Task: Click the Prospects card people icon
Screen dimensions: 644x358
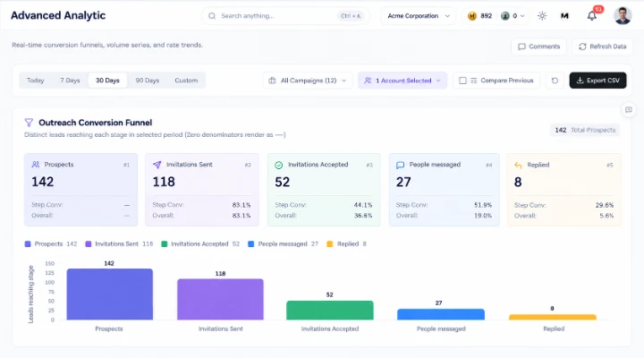Action: [36, 165]
